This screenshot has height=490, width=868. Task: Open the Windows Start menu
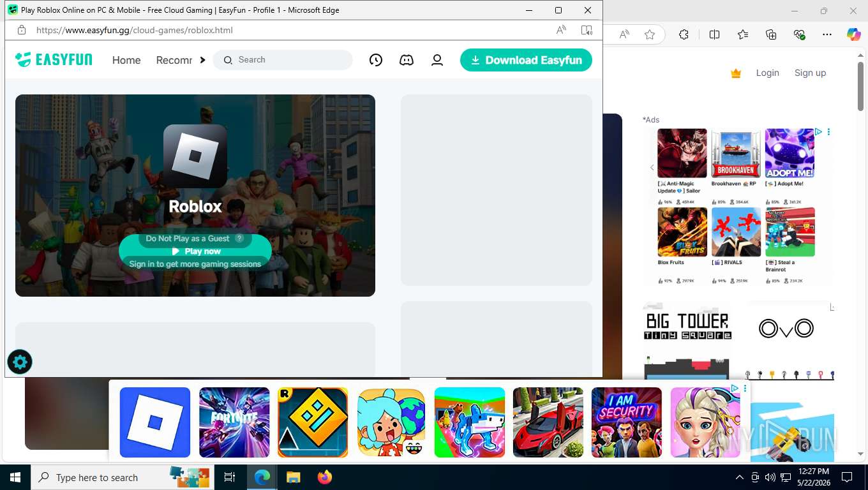point(15,477)
